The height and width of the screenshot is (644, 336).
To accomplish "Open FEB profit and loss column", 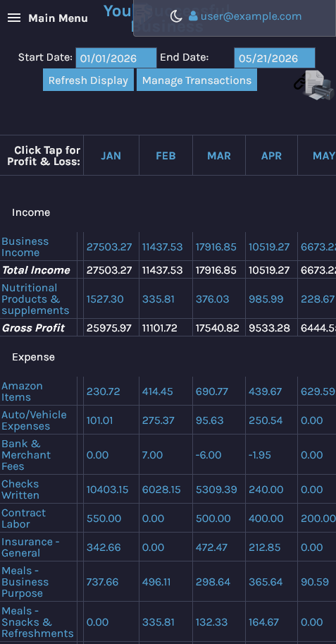I will [166, 156].
